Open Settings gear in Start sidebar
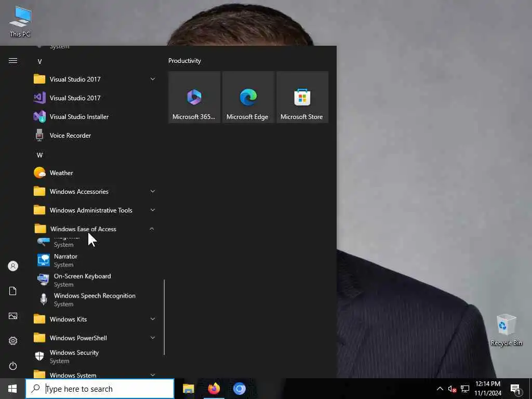Viewport: 532px width, 399px height. click(13, 341)
